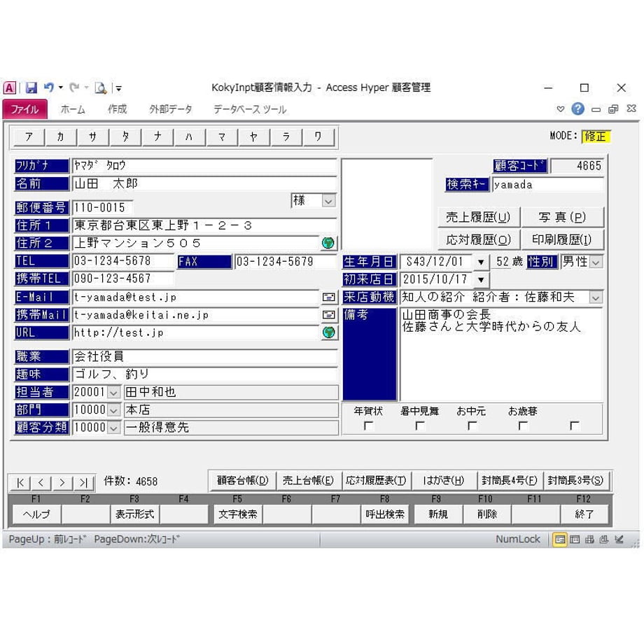
Task: Click the 売上履歴(U) button
Action: (478, 217)
